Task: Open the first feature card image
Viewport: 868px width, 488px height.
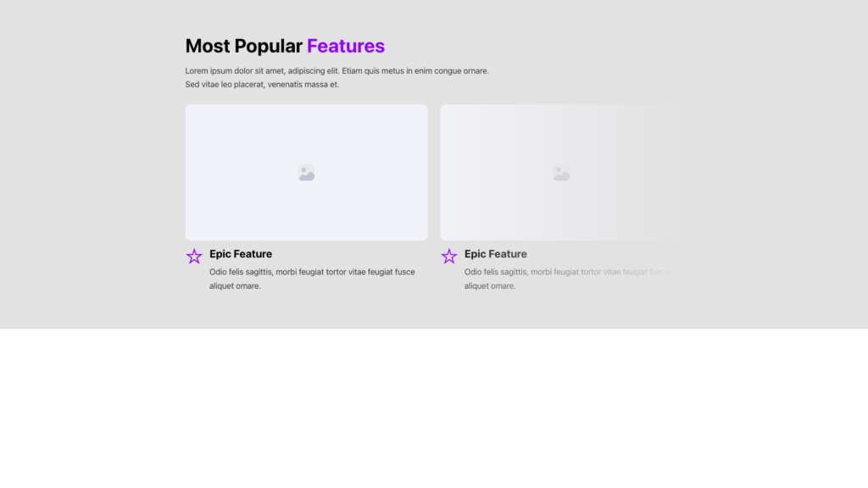Action: [x=254, y=144]
